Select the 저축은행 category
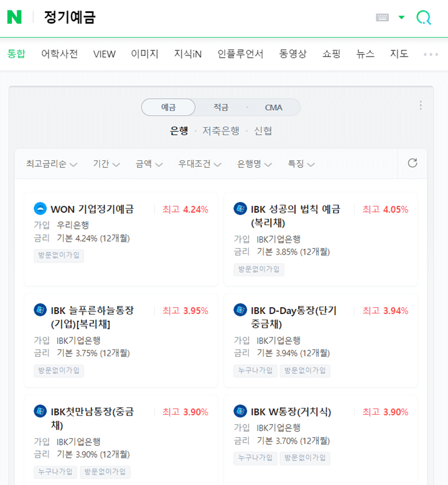The image size is (448, 485). click(x=221, y=131)
